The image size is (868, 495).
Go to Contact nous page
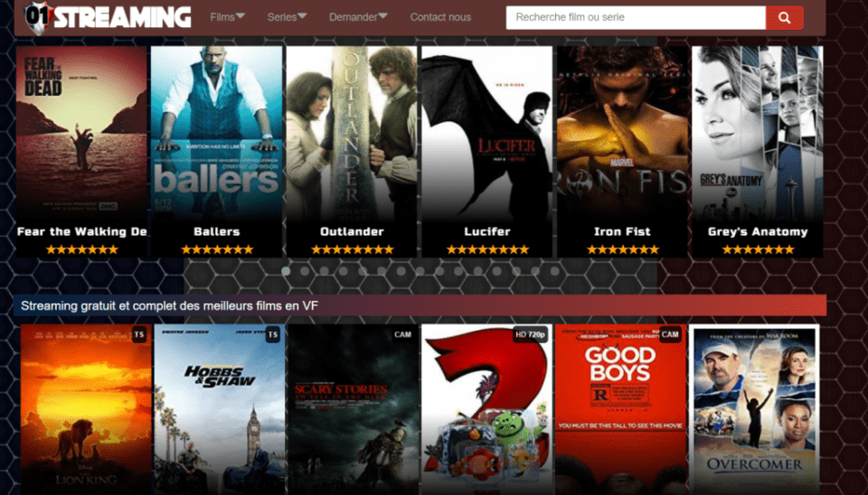pos(440,17)
